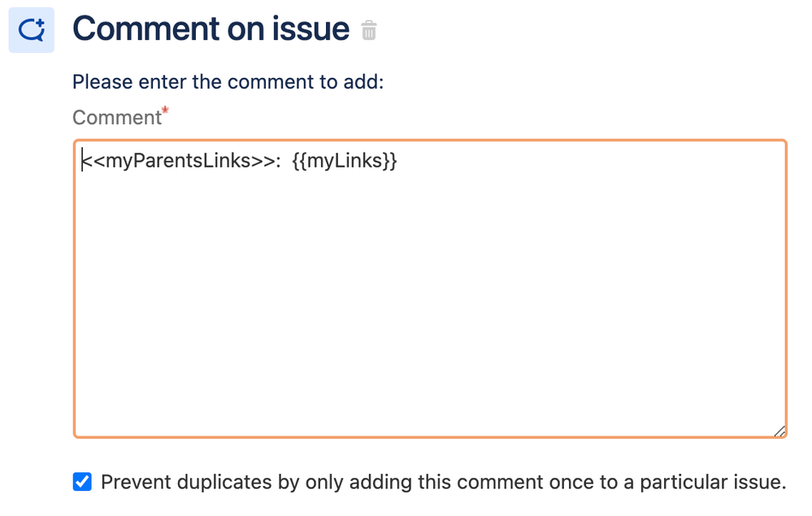Select the Comment on issue heading

[x=211, y=28]
